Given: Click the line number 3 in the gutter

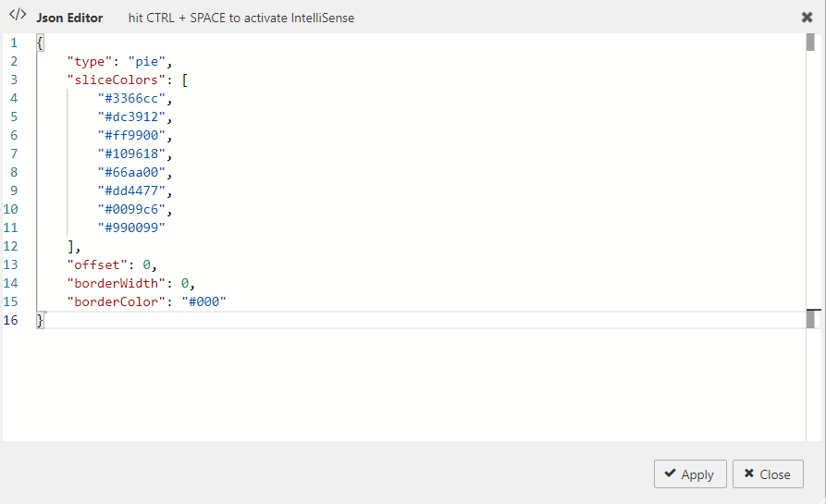Looking at the screenshot, I should [x=14, y=80].
